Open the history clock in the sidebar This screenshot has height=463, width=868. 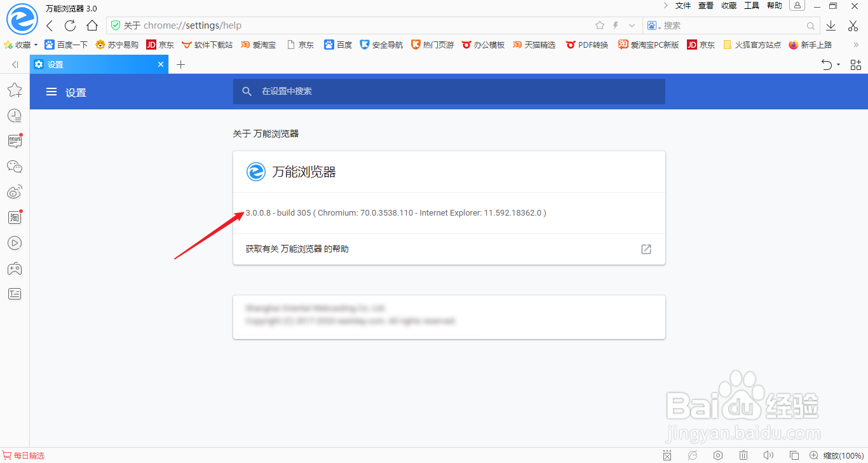15,116
